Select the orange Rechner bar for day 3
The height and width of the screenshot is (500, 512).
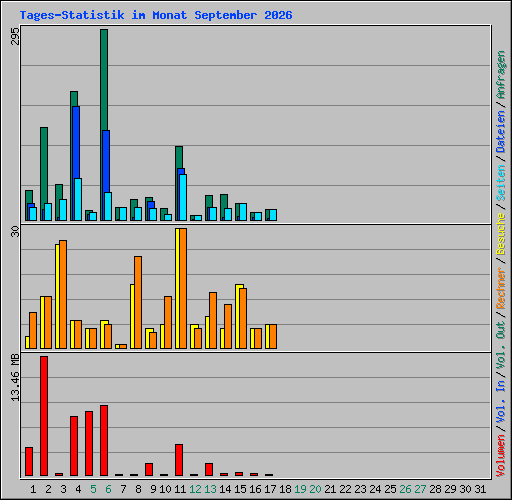(63, 294)
